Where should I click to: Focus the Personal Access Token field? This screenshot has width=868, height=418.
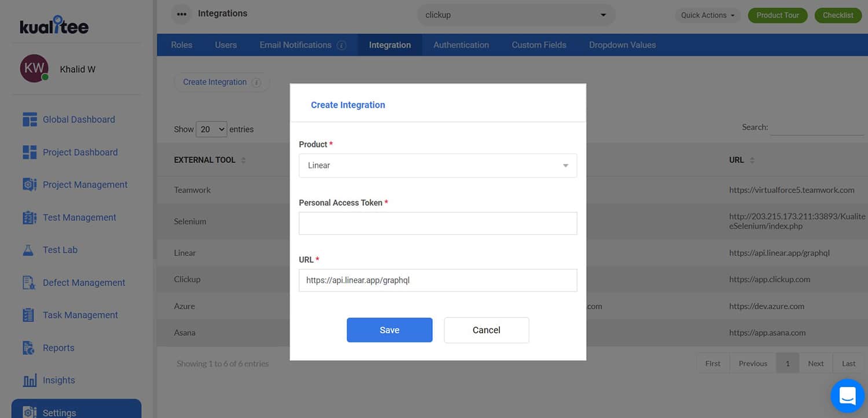point(438,223)
